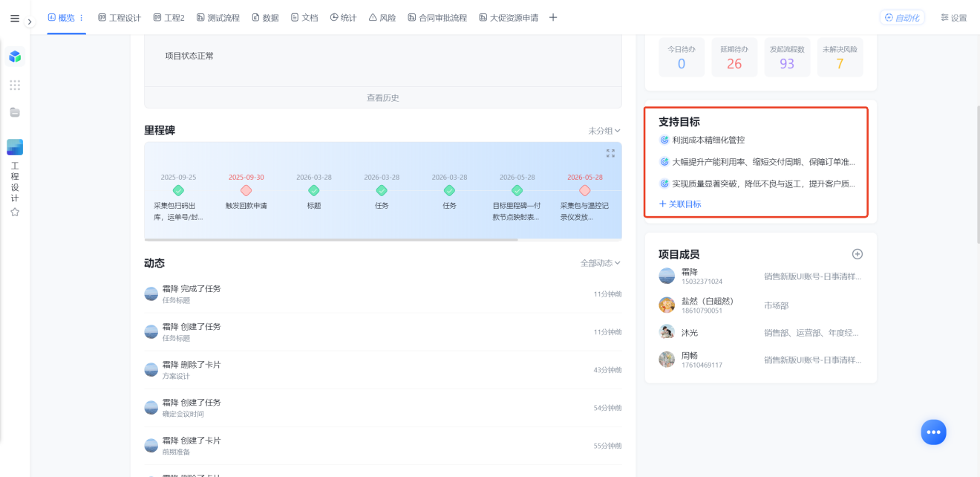The image size is (980, 477).
Task: Open the 风险 tab
Action: (x=382, y=18)
